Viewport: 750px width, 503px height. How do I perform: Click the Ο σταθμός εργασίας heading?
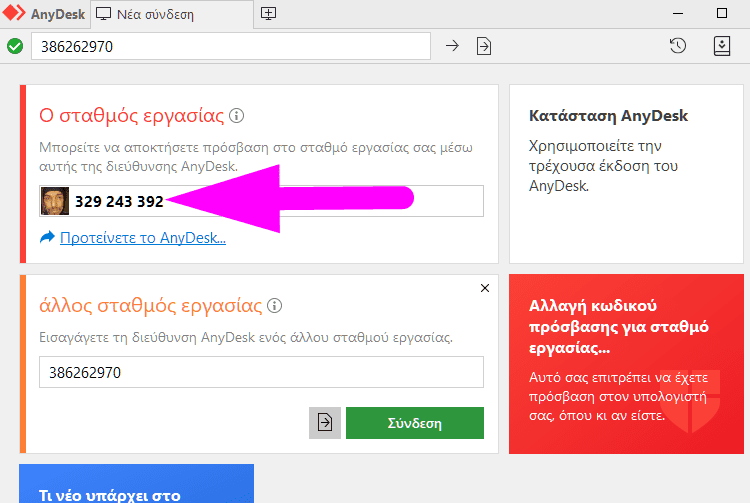coord(132,116)
